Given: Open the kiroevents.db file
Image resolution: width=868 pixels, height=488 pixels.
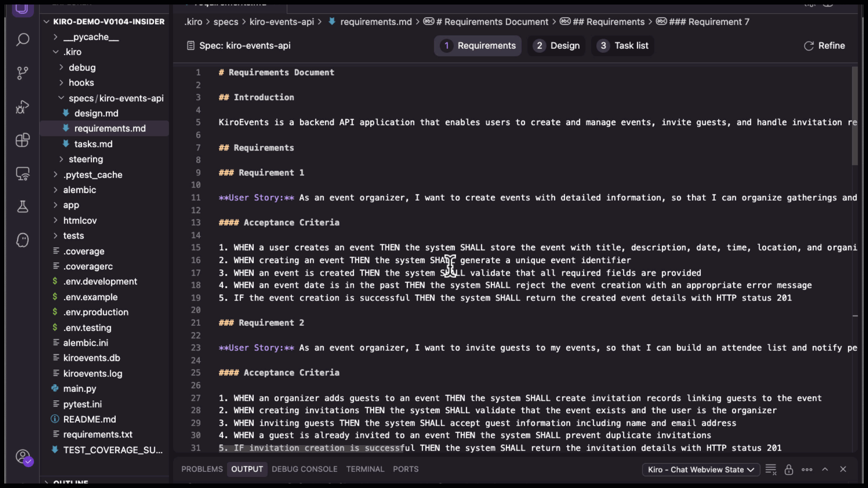Looking at the screenshot, I should click(x=104, y=358).
